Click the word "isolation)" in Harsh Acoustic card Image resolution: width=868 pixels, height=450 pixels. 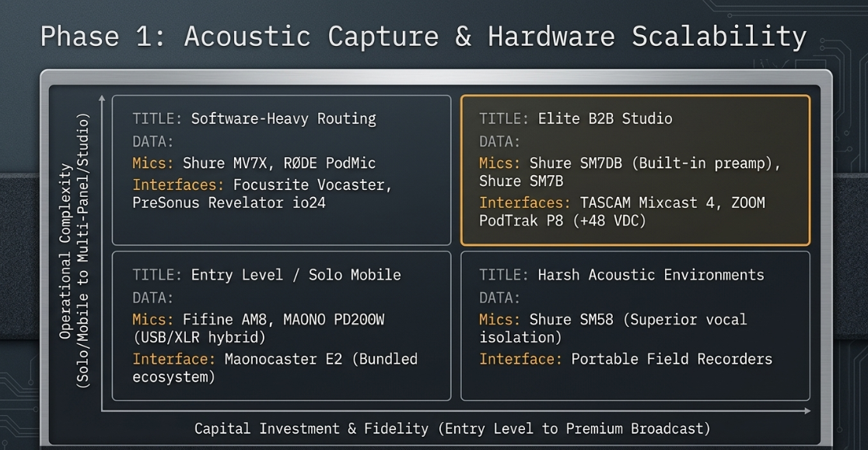click(x=521, y=338)
